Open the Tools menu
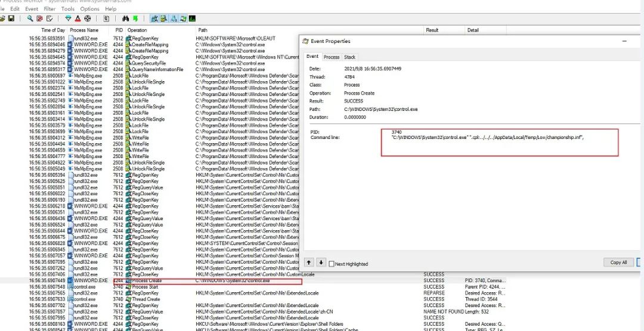The image size is (644, 331). tap(68, 8)
